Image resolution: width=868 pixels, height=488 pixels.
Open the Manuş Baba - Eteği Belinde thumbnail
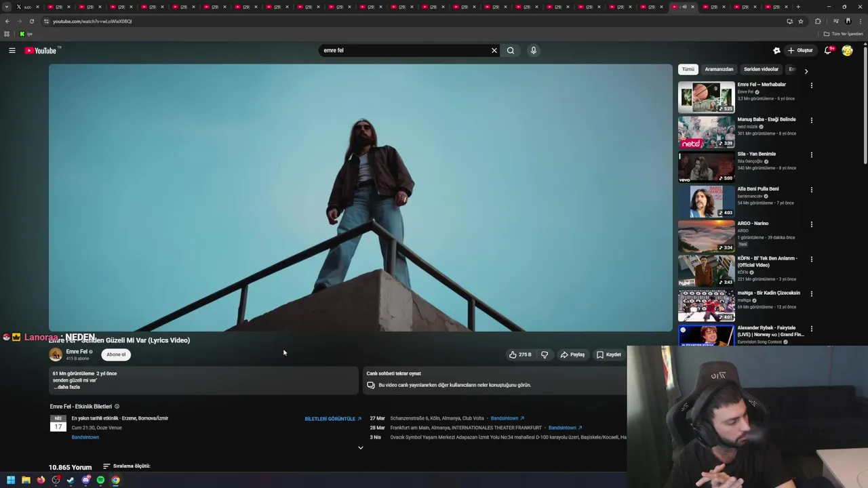coord(706,132)
